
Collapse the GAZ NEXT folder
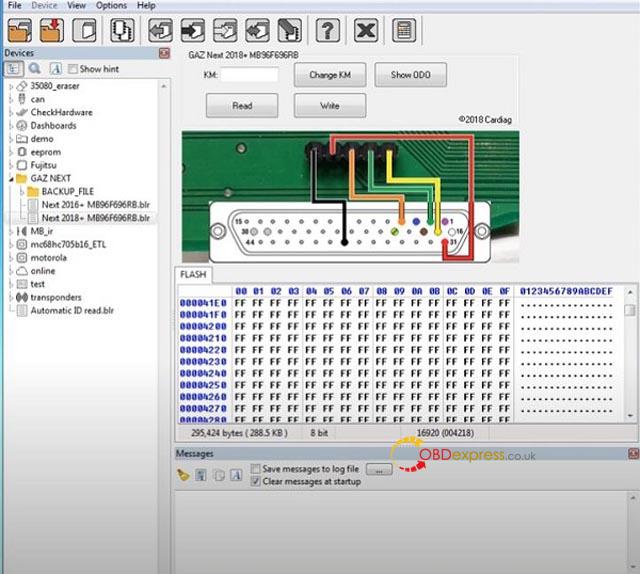pos(11,178)
